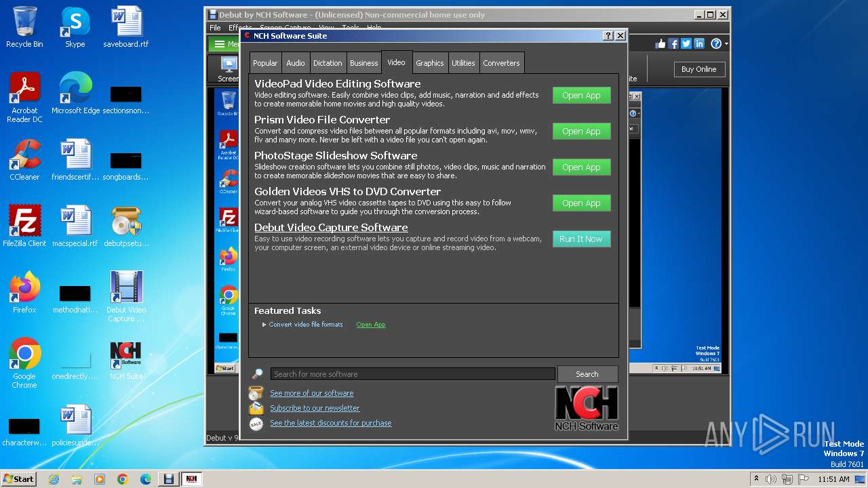
Task: Open App for PhotoStage Slideshow Software
Action: [581, 167]
